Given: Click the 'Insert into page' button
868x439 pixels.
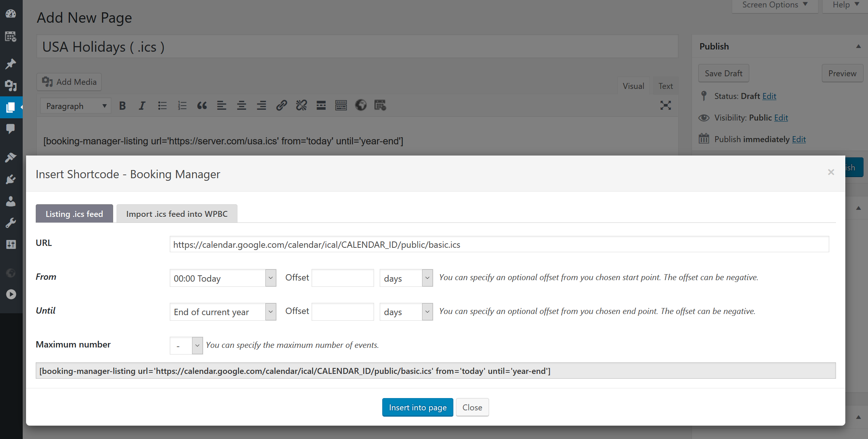Looking at the screenshot, I should pyautogui.click(x=418, y=407).
